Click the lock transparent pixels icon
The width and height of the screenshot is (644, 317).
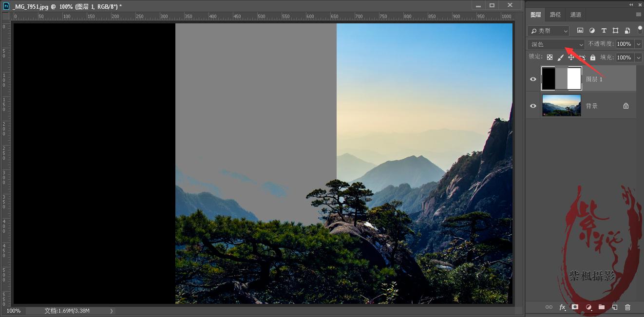(549, 57)
